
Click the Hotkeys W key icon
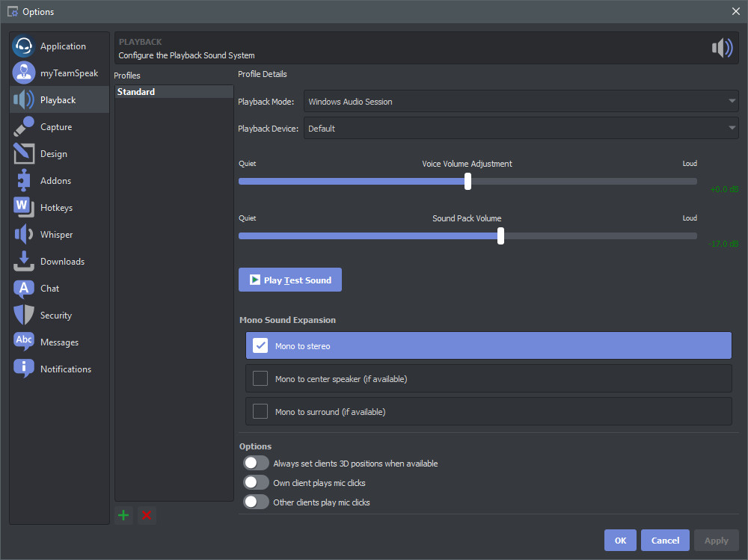pyautogui.click(x=23, y=207)
